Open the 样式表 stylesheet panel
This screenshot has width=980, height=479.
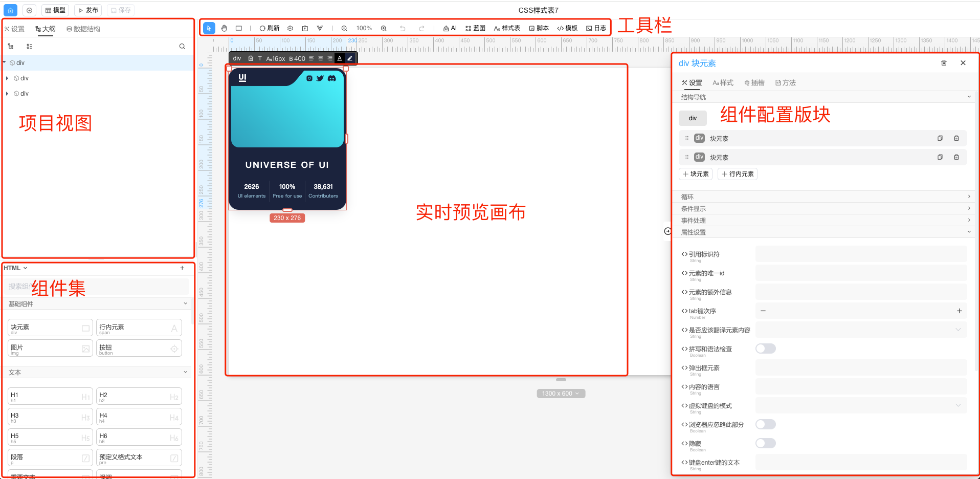click(x=507, y=28)
